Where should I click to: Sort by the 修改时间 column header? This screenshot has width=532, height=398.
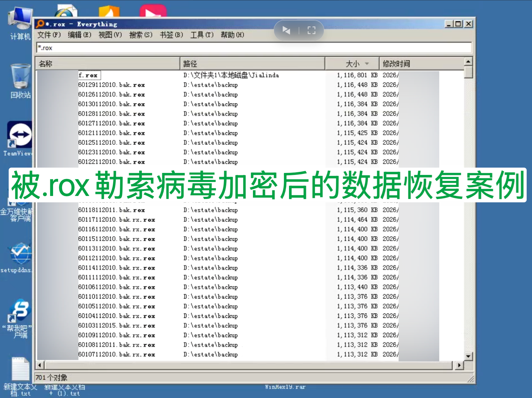point(422,63)
